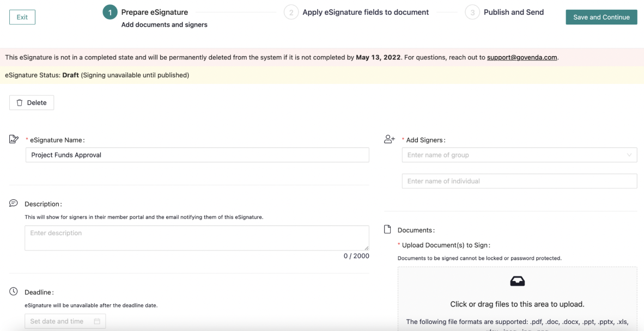
Task: Expand group dropdown chevron arrow
Action: pos(629,155)
